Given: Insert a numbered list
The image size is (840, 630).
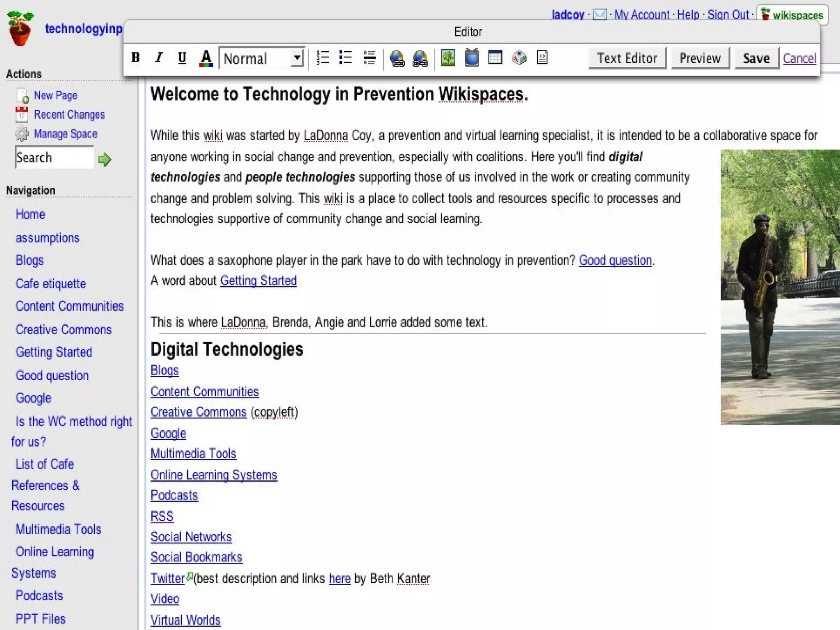Looking at the screenshot, I should coord(323,58).
